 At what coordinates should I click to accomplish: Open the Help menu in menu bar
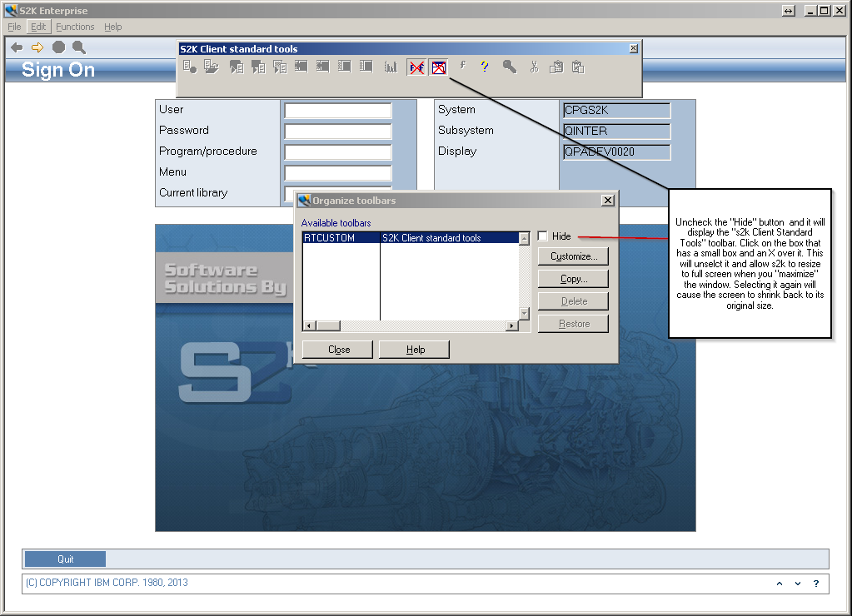click(113, 27)
